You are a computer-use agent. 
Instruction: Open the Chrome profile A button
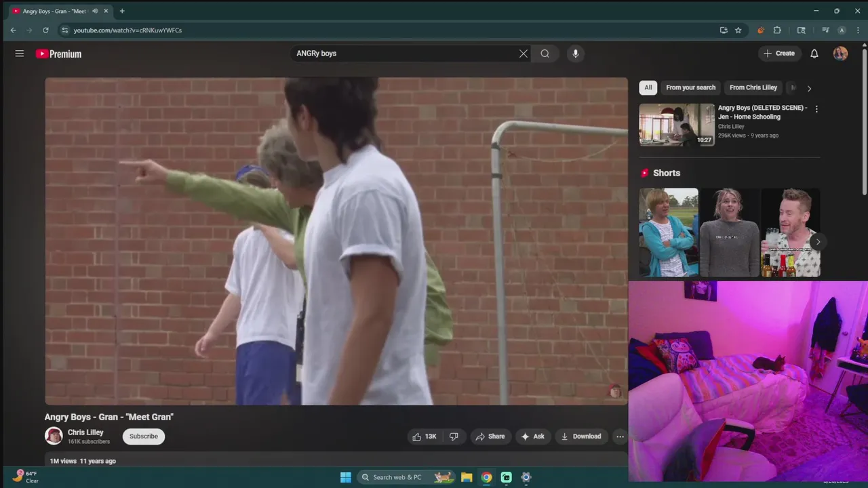pyautogui.click(x=842, y=30)
